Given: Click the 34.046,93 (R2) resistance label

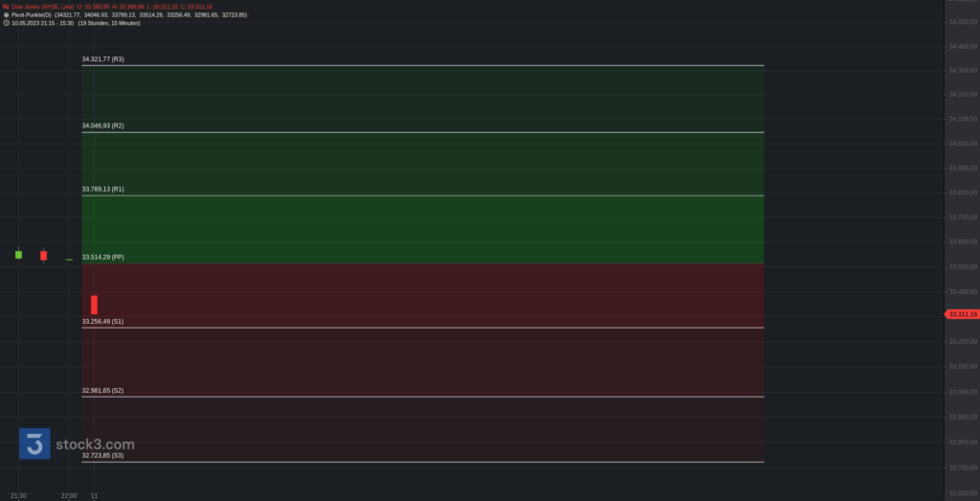Looking at the screenshot, I should tap(103, 125).
